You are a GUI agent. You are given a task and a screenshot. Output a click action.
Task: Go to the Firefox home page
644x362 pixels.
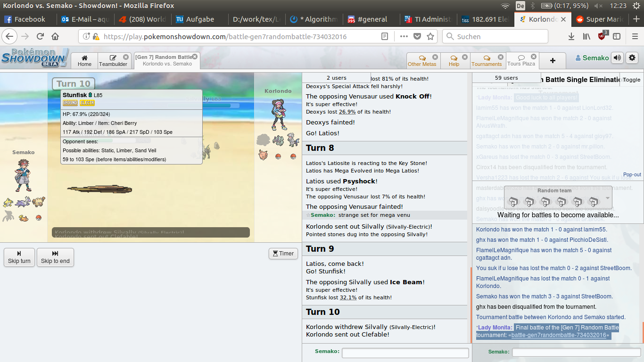[55, 36]
